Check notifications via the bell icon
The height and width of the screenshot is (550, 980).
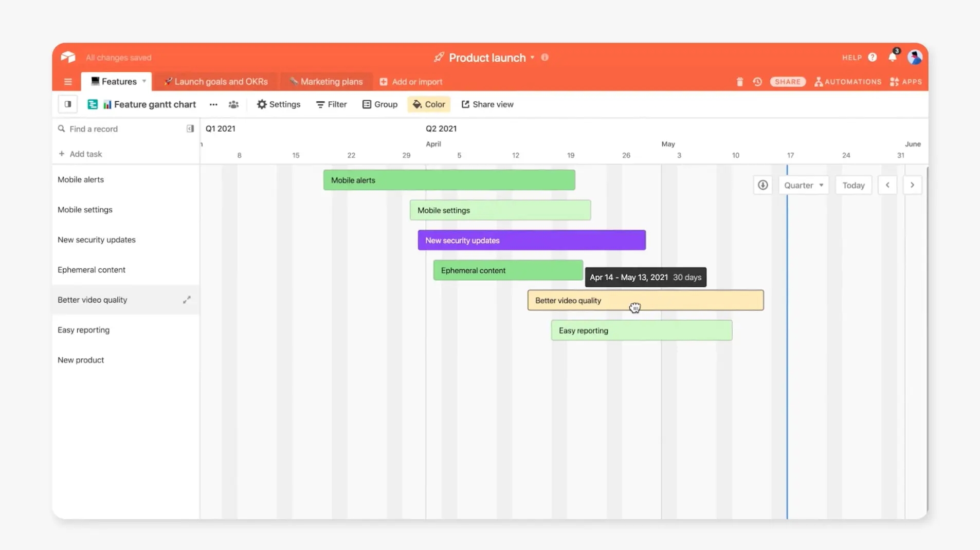[x=893, y=58]
